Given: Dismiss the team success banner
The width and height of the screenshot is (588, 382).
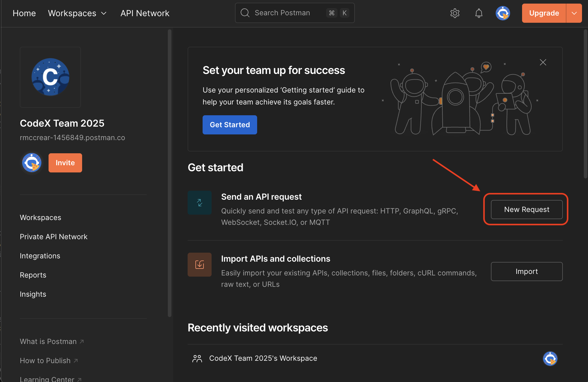Looking at the screenshot, I should click(543, 62).
